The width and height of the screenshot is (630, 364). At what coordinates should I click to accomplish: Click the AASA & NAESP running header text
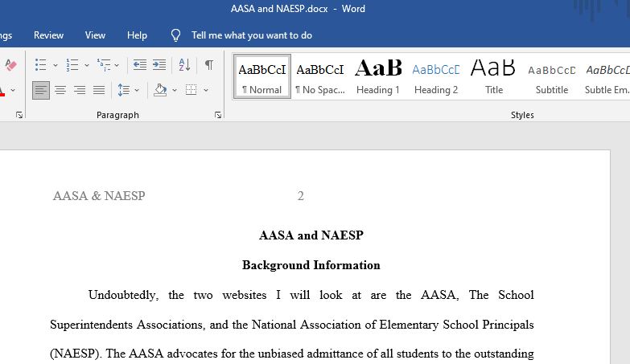click(x=99, y=196)
